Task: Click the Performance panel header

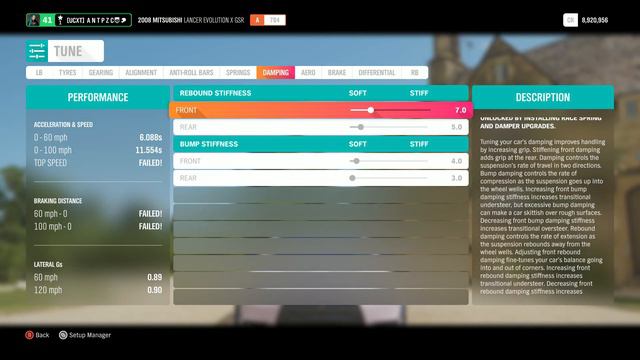Action: (x=98, y=97)
